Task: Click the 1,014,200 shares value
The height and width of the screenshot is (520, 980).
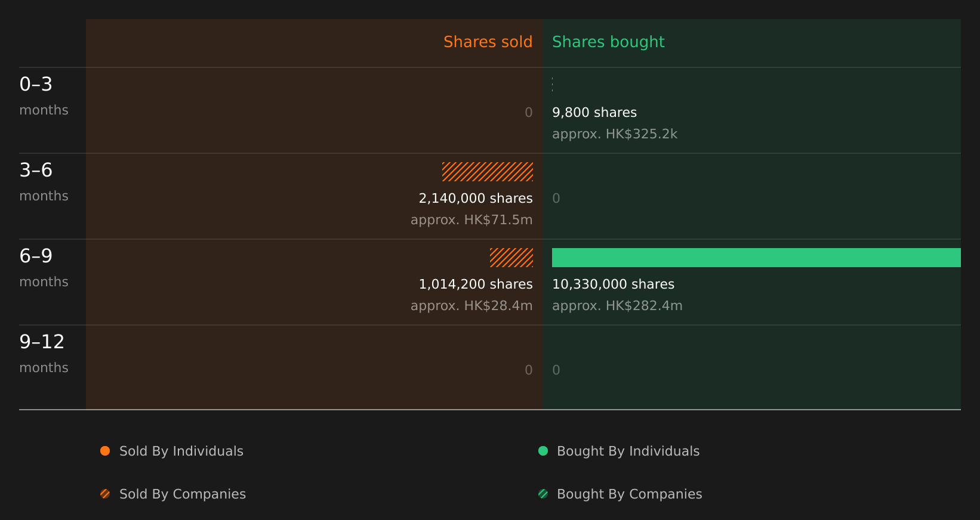Action: 476,284
